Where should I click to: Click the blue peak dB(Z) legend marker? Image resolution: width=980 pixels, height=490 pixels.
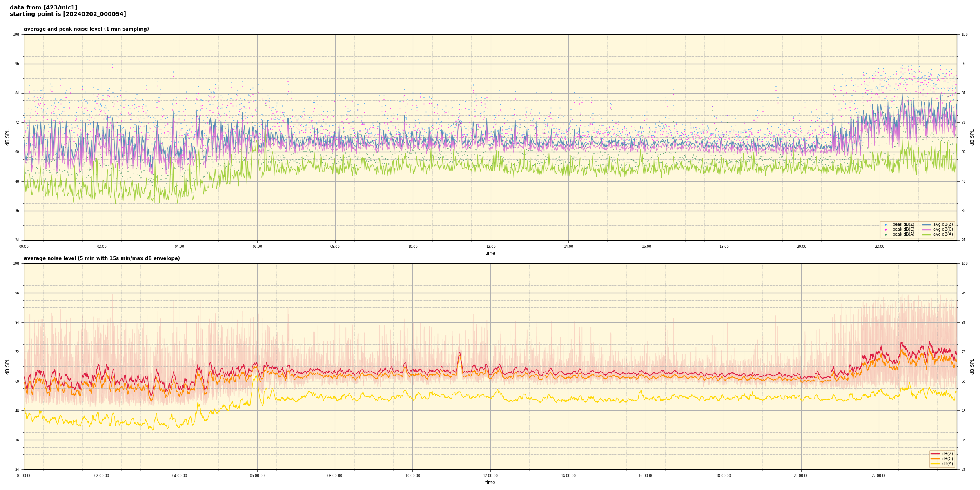pyautogui.click(x=886, y=225)
